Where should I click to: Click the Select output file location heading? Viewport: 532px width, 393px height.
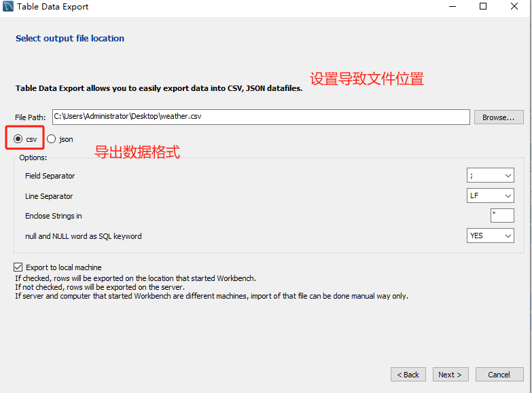pos(70,39)
